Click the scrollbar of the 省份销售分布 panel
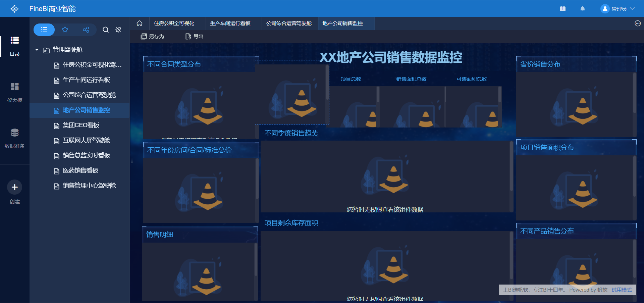Viewport: 644px width, 303px height. 634,93
